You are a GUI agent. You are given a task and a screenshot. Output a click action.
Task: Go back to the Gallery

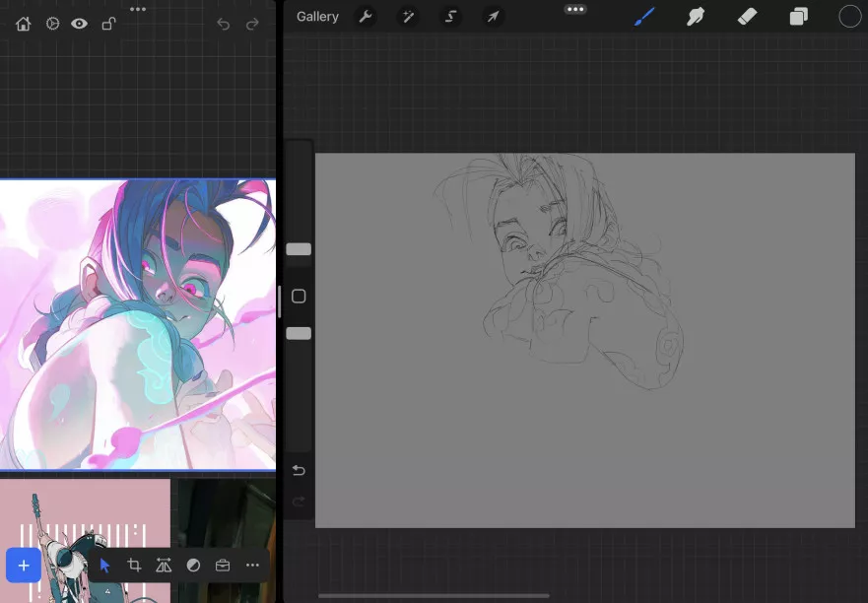tap(317, 17)
